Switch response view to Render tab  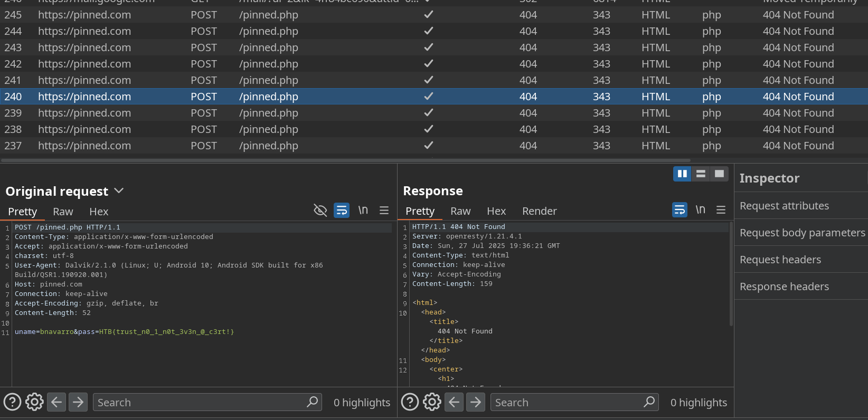tap(540, 211)
